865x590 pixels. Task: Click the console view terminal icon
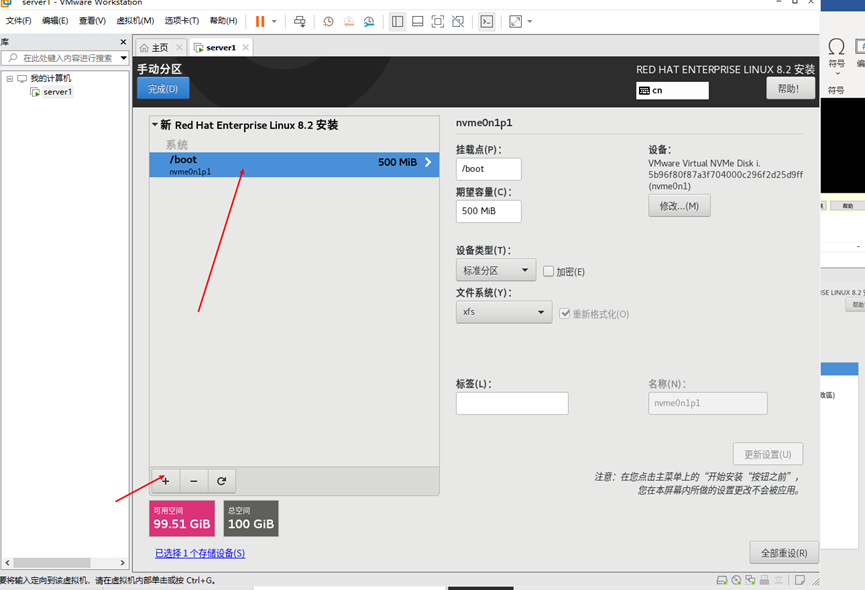[487, 22]
